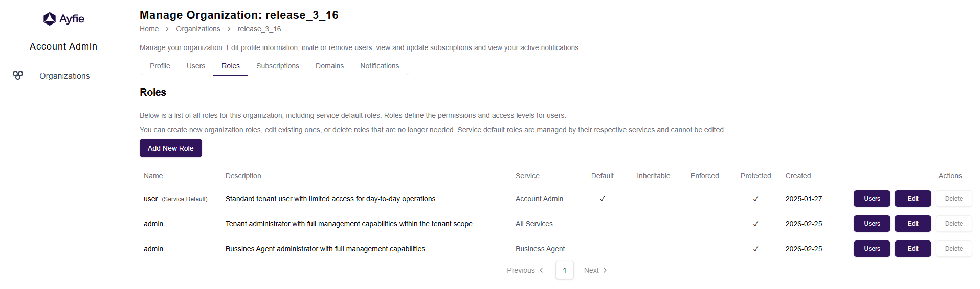Switch to the Subscriptions tab
The width and height of the screenshot is (980, 289).
[278, 66]
